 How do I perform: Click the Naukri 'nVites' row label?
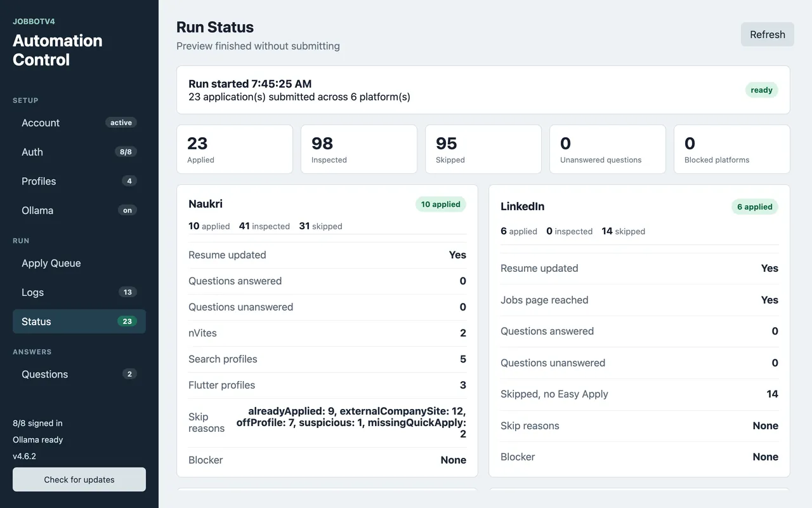(x=202, y=333)
